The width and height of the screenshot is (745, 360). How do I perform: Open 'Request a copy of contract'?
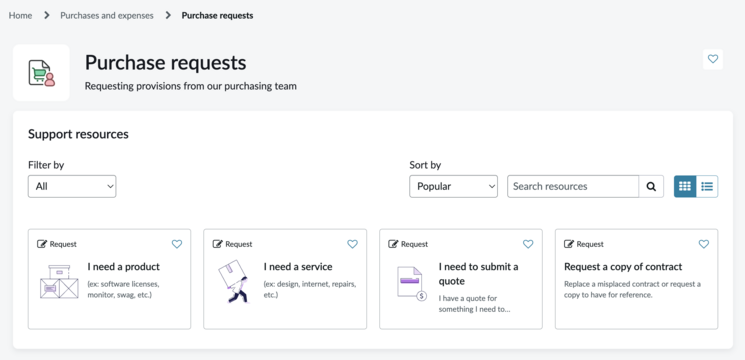pos(623,266)
